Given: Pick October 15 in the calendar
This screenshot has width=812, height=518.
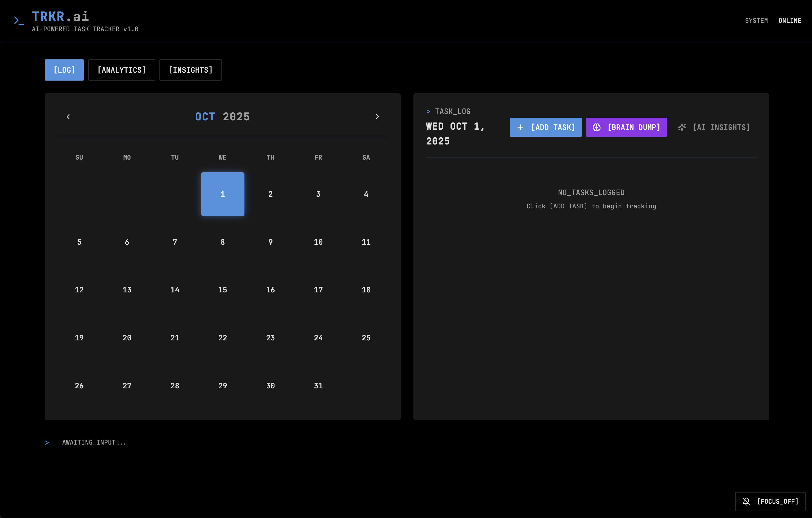Looking at the screenshot, I should pos(222,290).
